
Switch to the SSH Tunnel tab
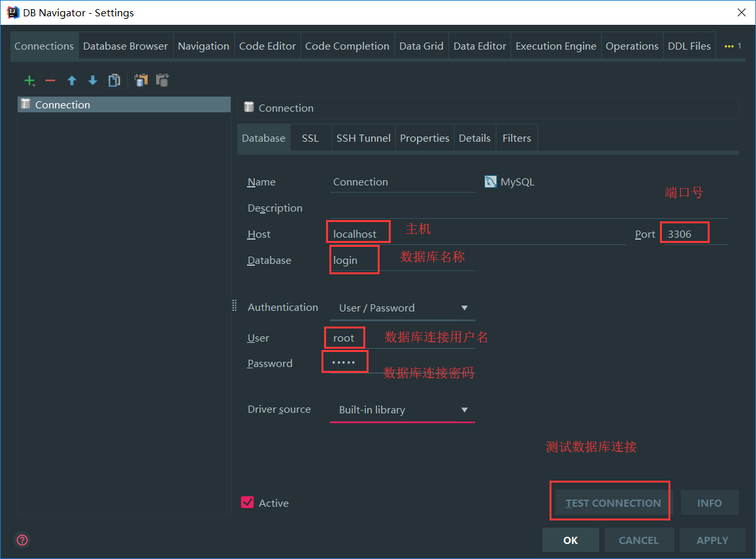coord(363,138)
